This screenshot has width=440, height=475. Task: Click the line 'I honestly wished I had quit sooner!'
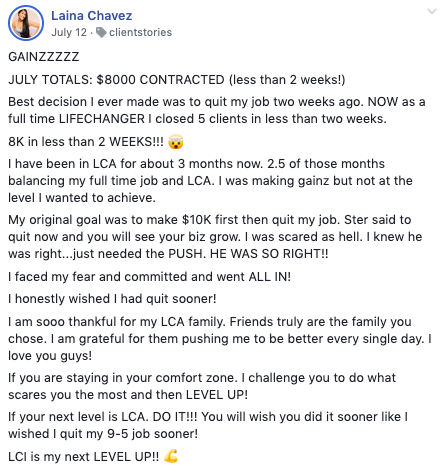point(112,299)
